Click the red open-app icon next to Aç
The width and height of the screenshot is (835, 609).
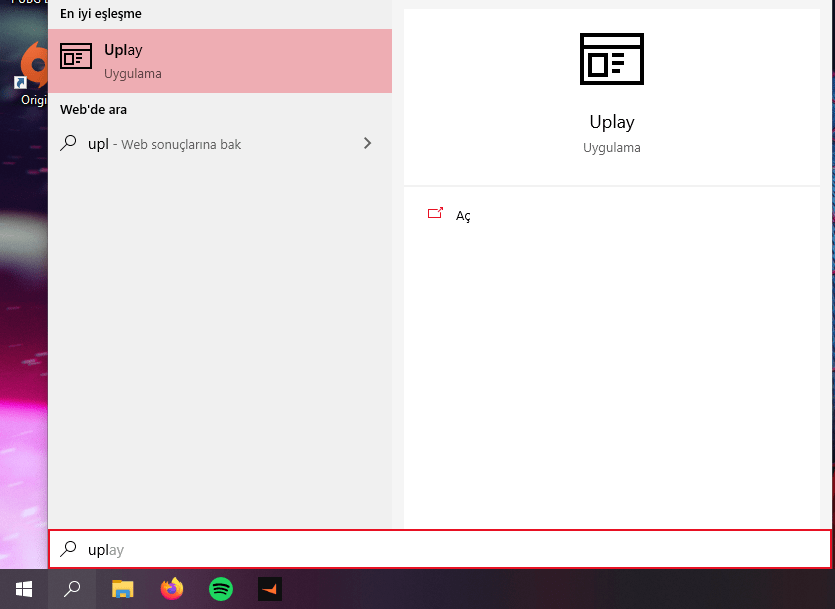click(435, 213)
